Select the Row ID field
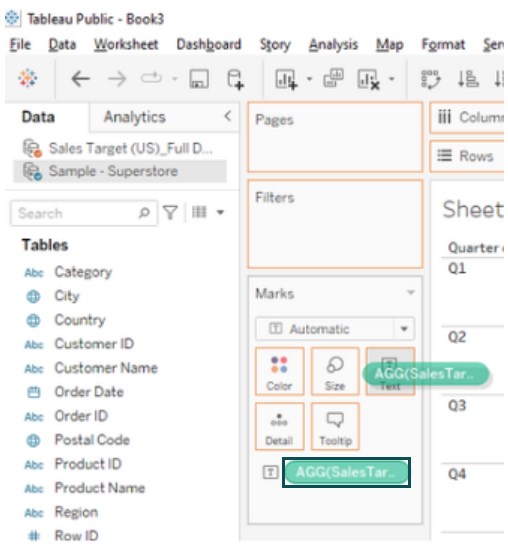The image size is (508, 556). 76,536
